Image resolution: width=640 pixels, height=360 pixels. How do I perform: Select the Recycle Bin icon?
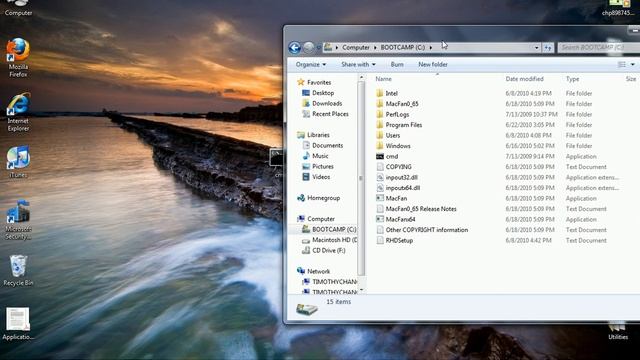(x=18, y=270)
